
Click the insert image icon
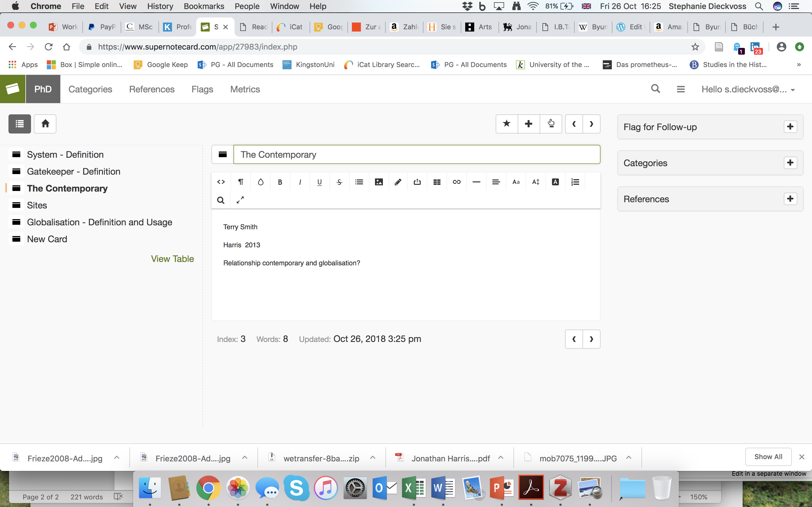pos(378,182)
